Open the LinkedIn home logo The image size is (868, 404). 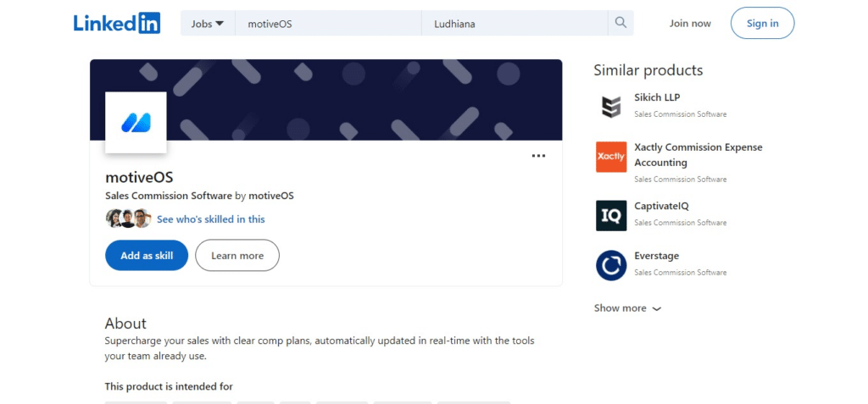(117, 23)
